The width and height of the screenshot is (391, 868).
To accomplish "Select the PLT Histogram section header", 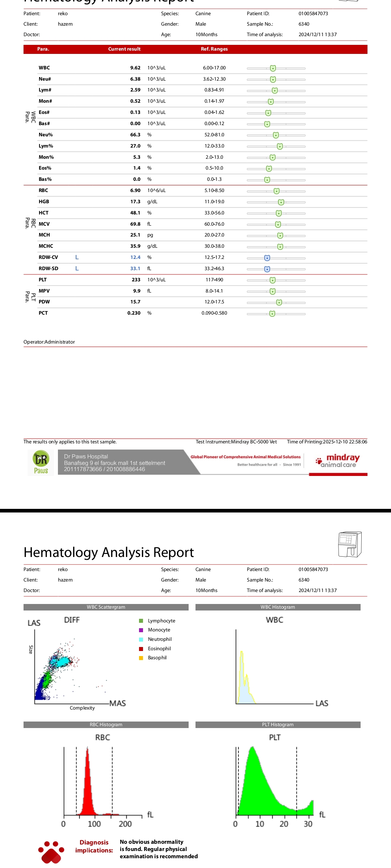I will tap(278, 725).
